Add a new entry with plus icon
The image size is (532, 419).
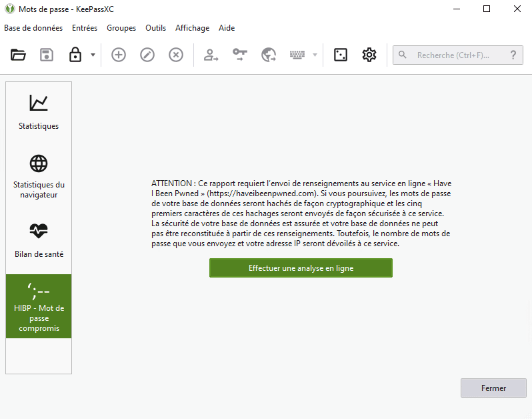[x=119, y=55]
